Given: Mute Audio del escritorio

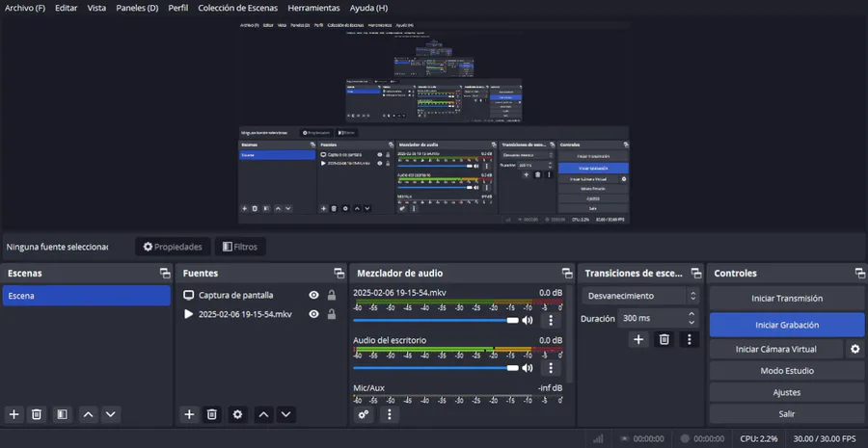Looking at the screenshot, I should (x=527, y=368).
